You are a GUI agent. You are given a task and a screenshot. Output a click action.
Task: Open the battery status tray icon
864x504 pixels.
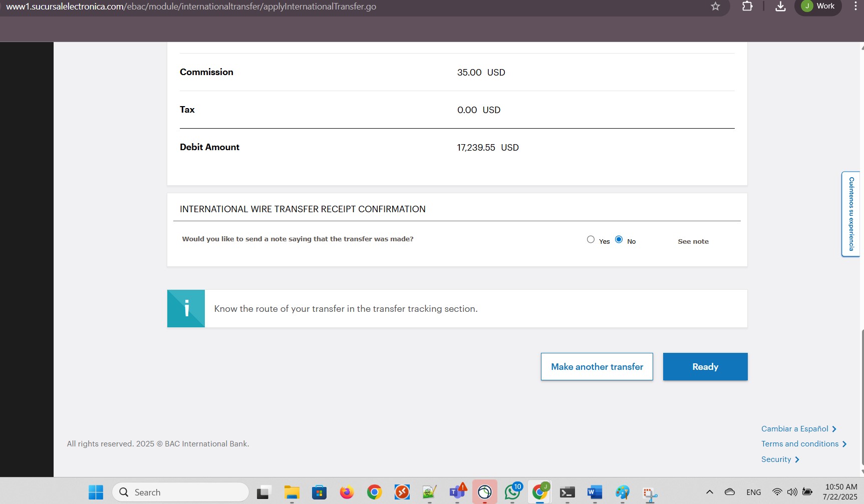tap(807, 492)
